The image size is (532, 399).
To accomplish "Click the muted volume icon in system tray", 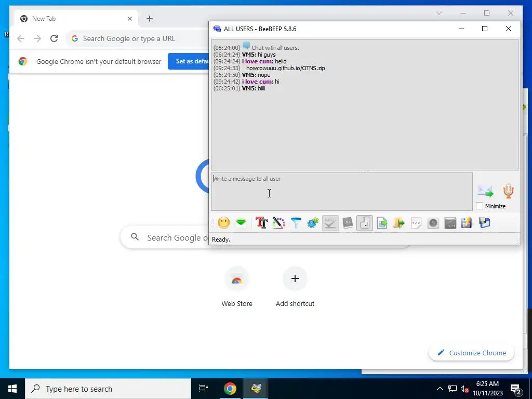I will click(464, 389).
